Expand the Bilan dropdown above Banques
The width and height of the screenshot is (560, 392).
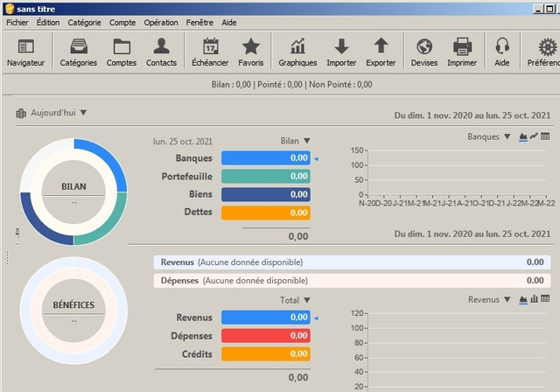pos(307,141)
